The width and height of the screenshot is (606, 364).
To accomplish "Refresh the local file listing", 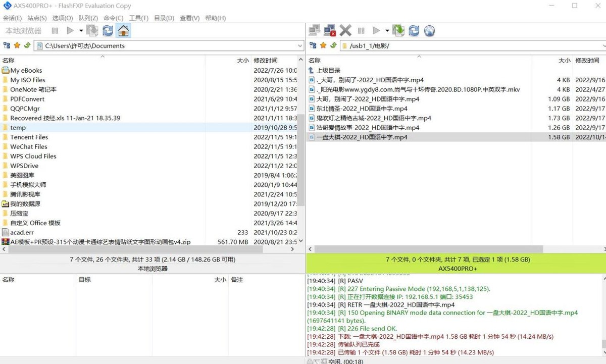I will pyautogui.click(x=107, y=31).
